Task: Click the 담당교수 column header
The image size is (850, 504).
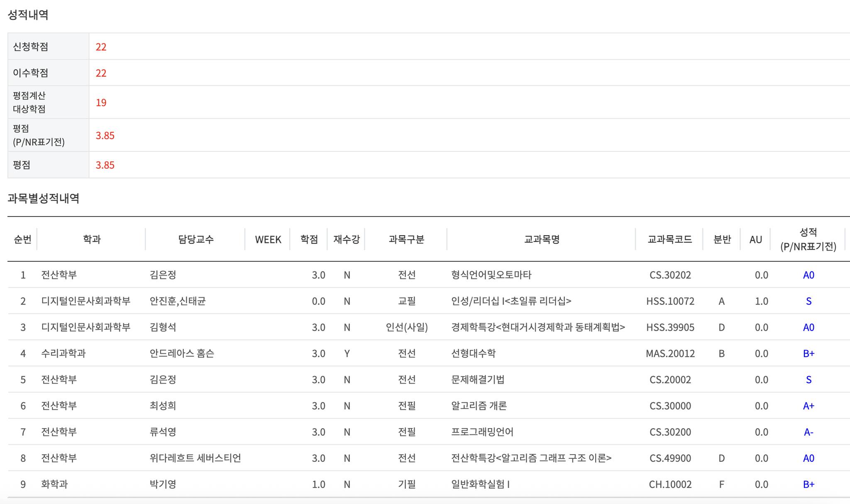Action: pyautogui.click(x=195, y=239)
